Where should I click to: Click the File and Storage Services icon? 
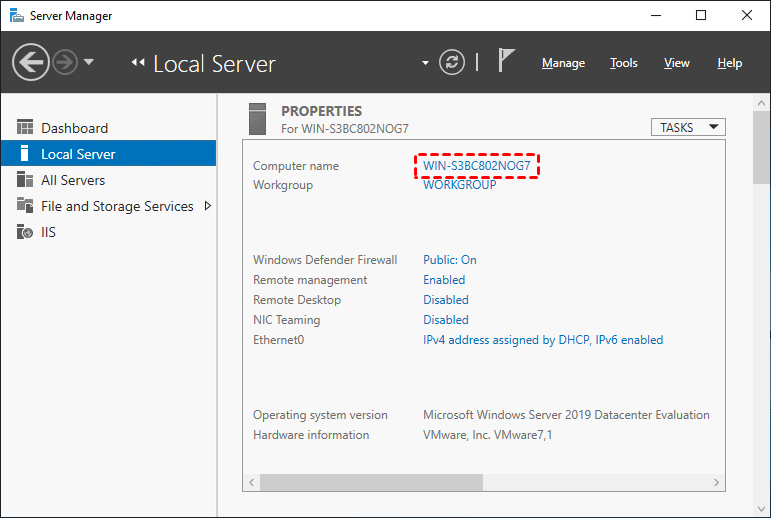(x=25, y=206)
